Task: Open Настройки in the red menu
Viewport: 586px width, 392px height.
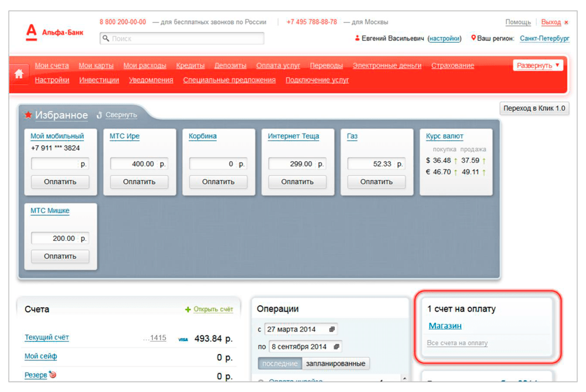Action: [x=52, y=80]
